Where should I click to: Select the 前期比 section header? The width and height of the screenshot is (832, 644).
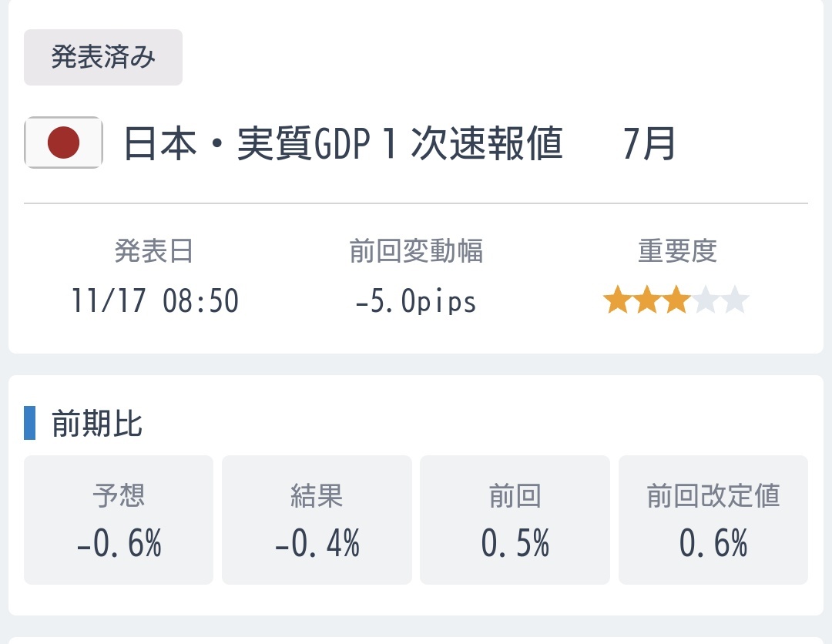[x=97, y=424]
